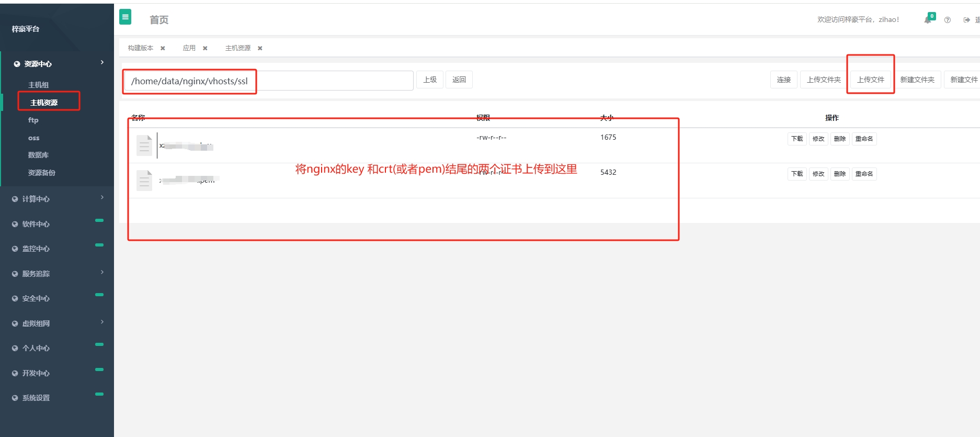
Task: Rename the 1675-byte file
Action: [x=864, y=139]
